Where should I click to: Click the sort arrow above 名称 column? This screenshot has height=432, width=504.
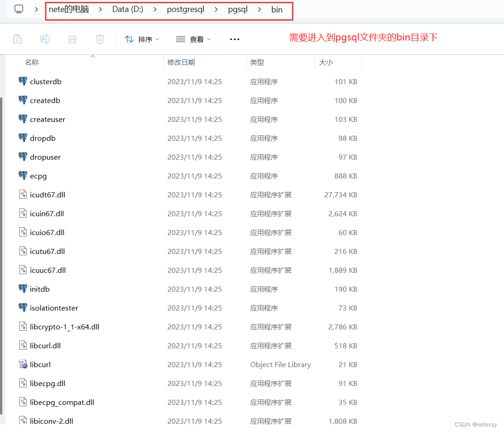tap(92, 56)
